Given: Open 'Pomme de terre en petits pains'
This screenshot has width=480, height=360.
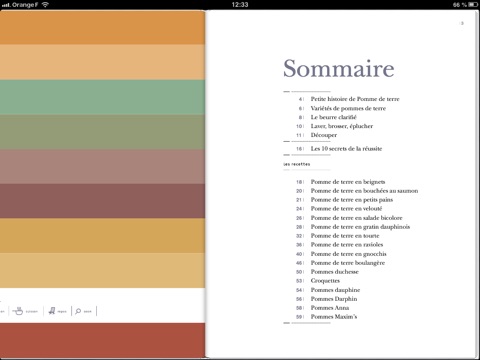Looking at the screenshot, I should click(x=352, y=200).
